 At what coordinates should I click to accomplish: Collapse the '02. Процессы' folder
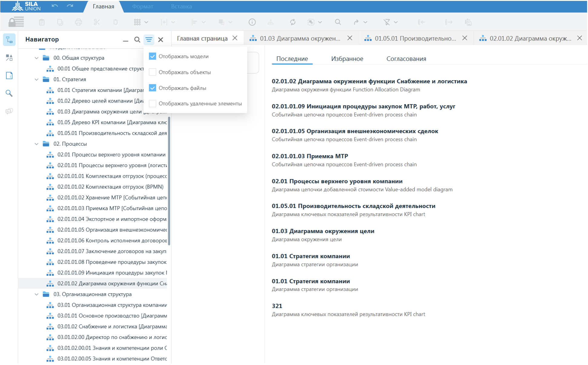pyautogui.click(x=37, y=144)
